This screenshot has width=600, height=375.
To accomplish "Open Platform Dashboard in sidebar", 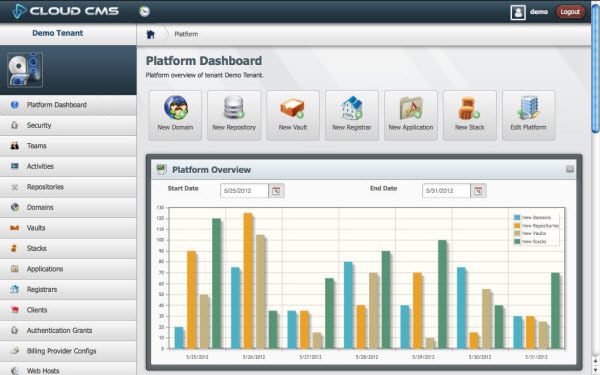I will tap(68, 105).
